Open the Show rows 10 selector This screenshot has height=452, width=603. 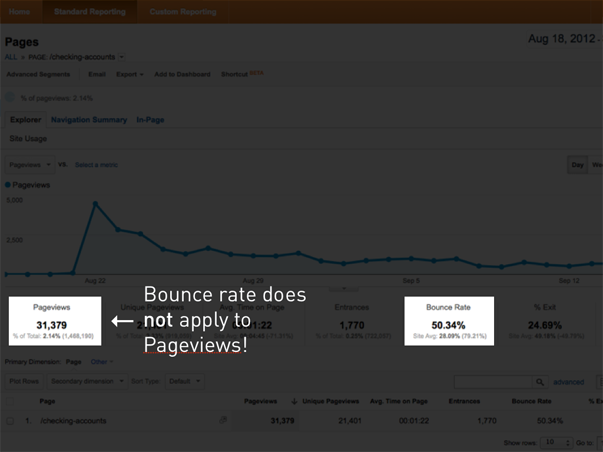(556, 442)
